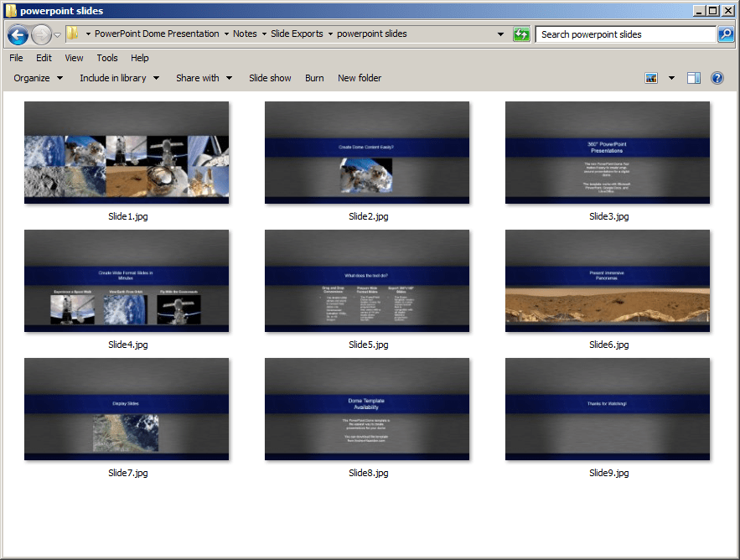740x560 pixels.
Task: Click the Back navigation arrow
Action: coord(18,34)
